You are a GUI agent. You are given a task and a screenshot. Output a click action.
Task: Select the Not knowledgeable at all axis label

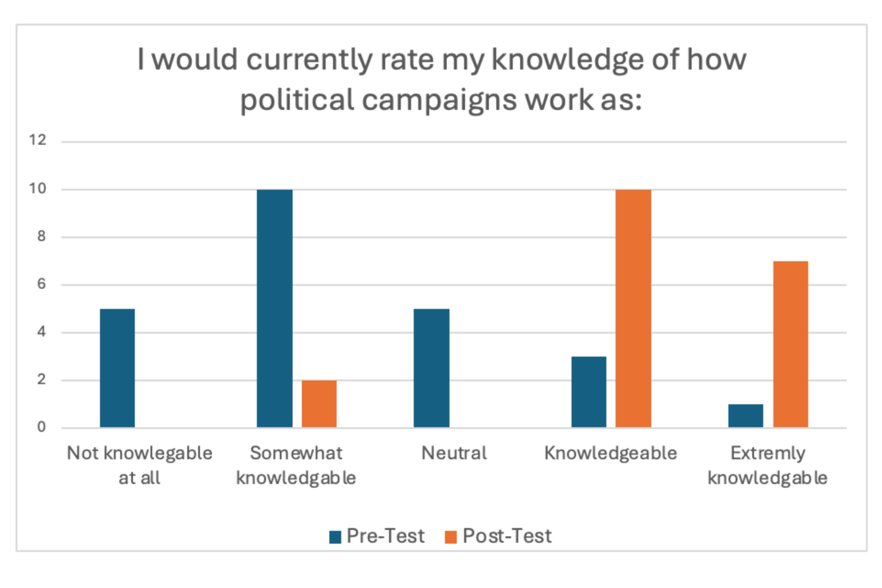point(139,465)
